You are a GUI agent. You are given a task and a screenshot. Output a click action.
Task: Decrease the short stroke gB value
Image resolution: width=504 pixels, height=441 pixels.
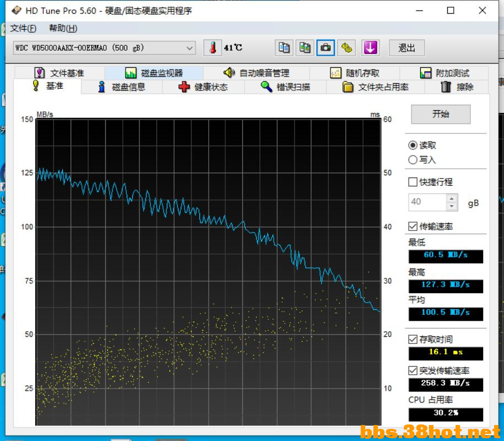[452, 206]
